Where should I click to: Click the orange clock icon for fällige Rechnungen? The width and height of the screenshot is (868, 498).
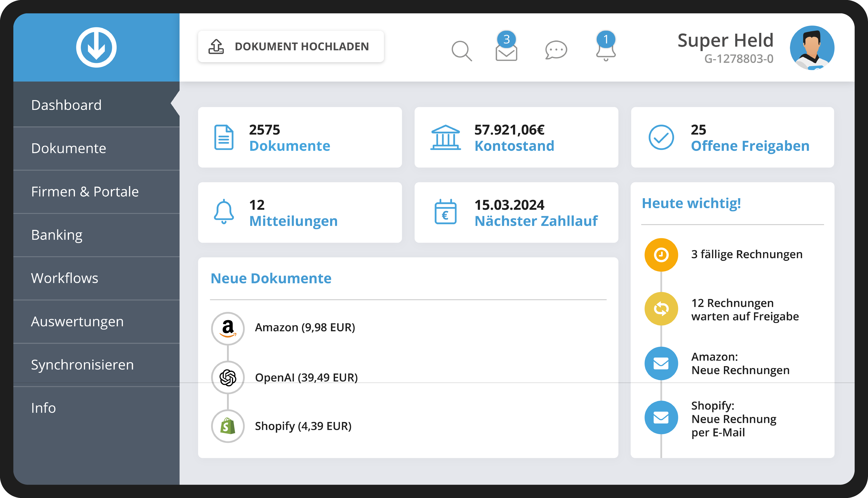click(x=661, y=255)
